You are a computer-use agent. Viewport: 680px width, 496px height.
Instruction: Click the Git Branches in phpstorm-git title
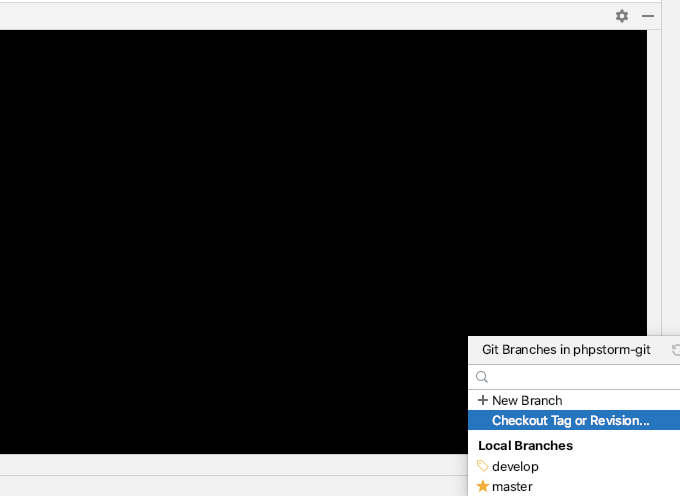pyautogui.click(x=566, y=349)
